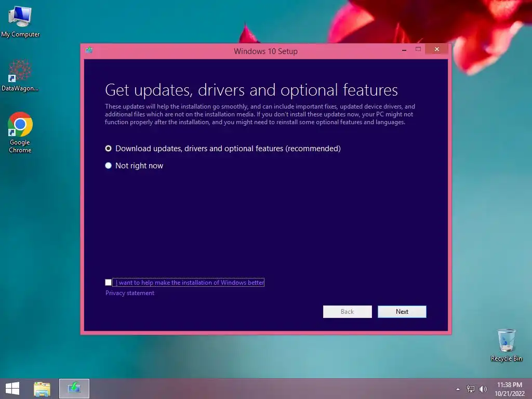Open the DataWagon desktop shortcut
Viewport: 532px width, 399px height.
pyautogui.click(x=20, y=75)
